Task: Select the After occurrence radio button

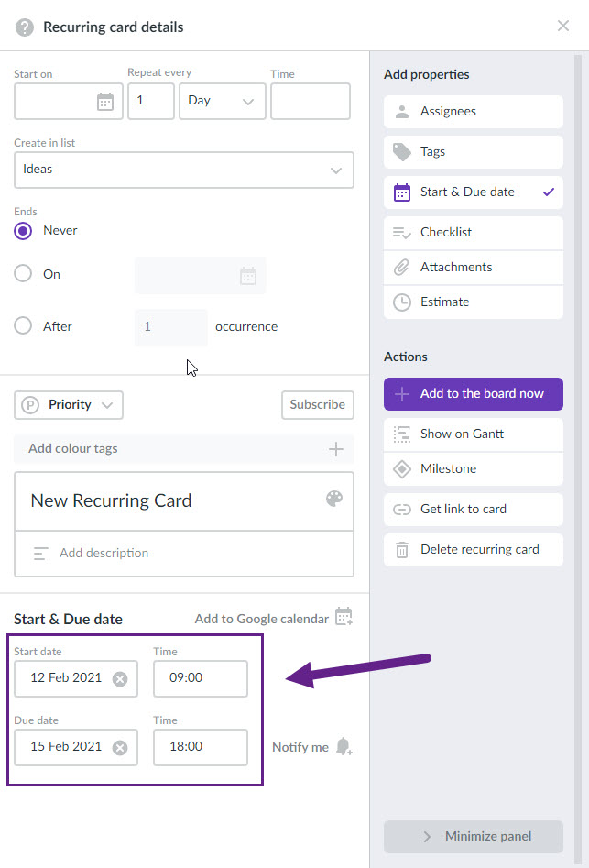Action: point(23,325)
